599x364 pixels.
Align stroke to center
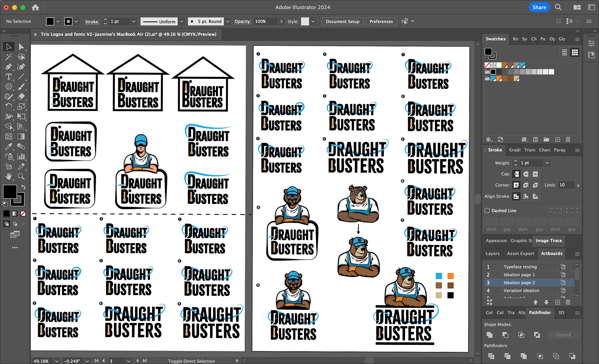[x=517, y=197]
